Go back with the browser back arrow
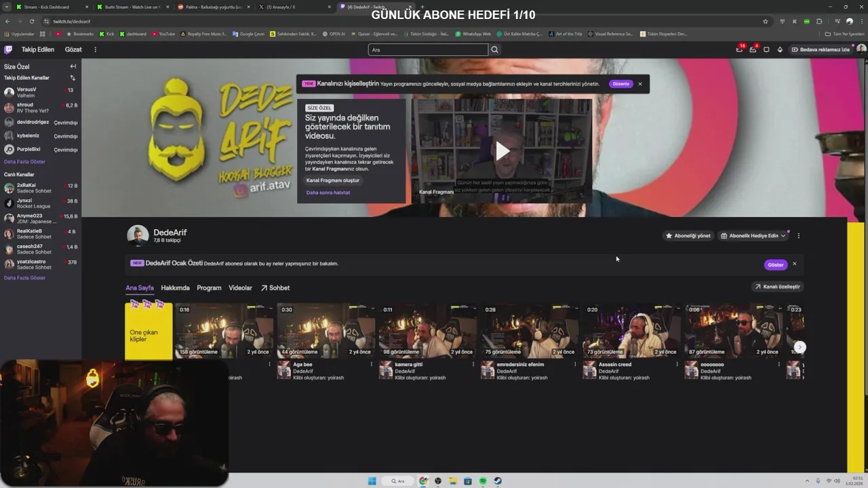Viewport: 868px width, 488px height. [8, 21]
